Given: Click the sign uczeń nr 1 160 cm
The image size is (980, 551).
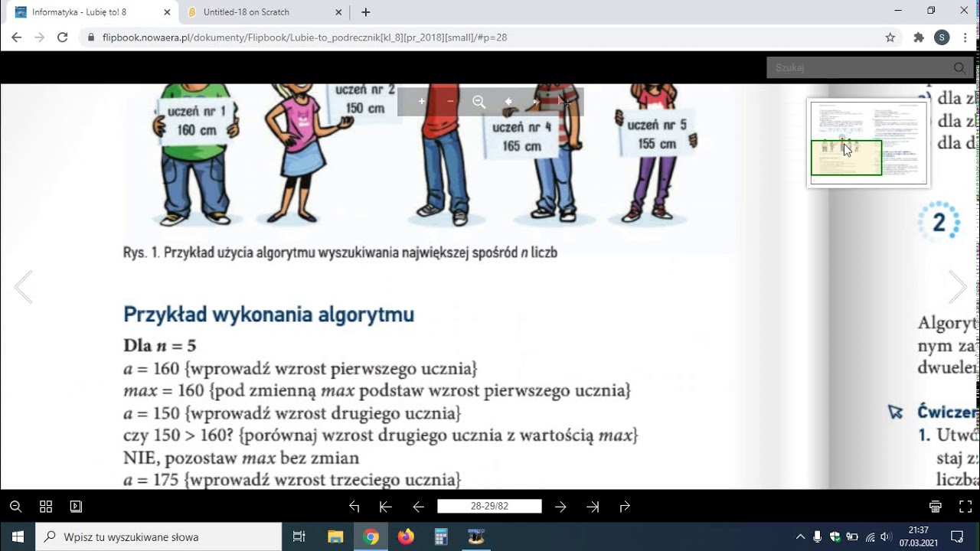Looking at the screenshot, I should point(197,120).
